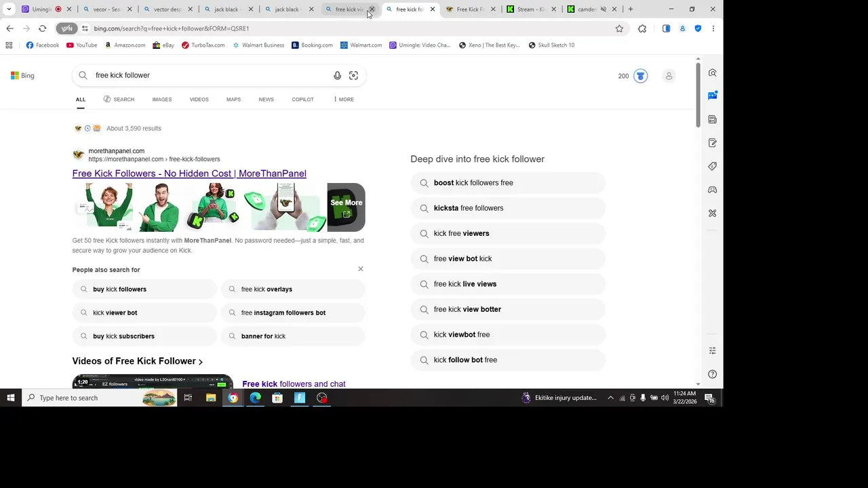Open a new browser tab
The image size is (868, 488).
631,9
